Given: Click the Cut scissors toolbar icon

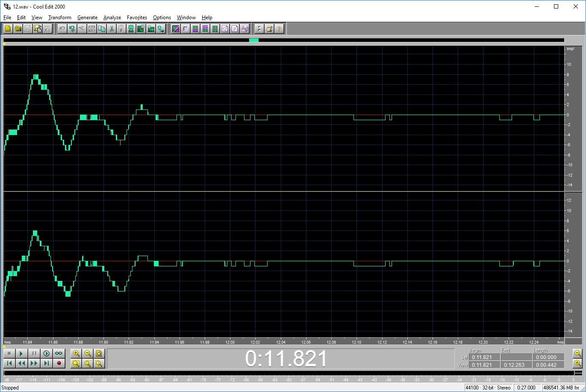Looking at the screenshot, I should click(x=111, y=29).
